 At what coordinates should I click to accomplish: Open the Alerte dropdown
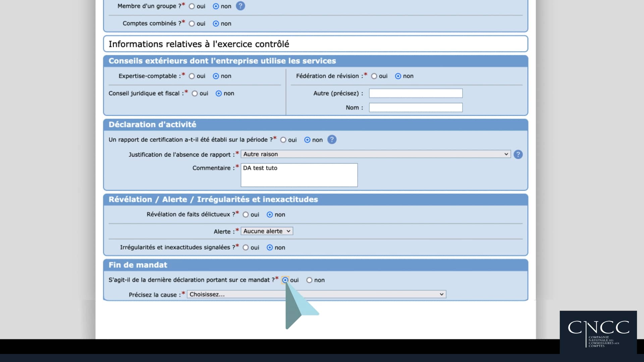(267, 231)
